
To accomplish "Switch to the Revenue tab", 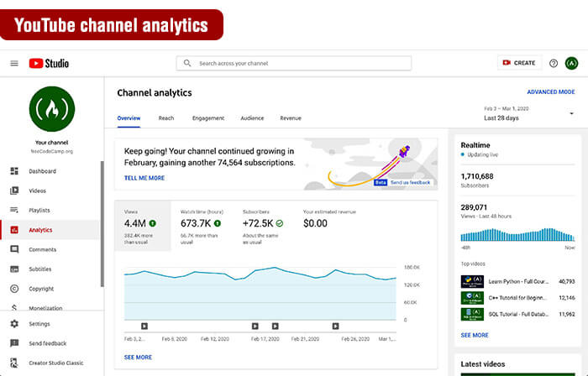I will (x=291, y=118).
